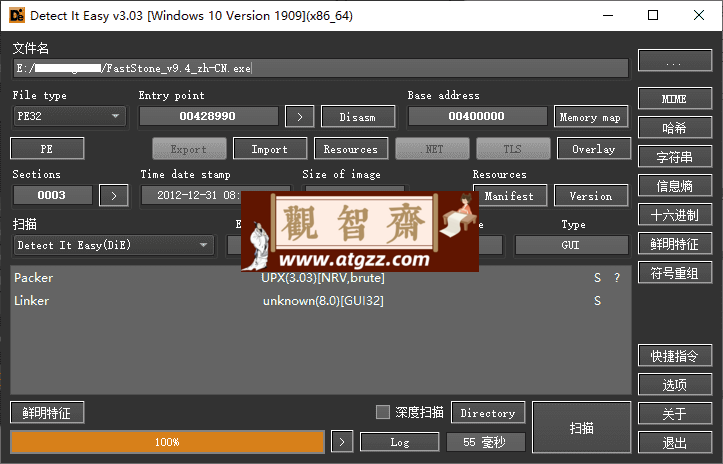Click the file name path input field
The height and width of the screenshot is (464, 723).
coord(321,68)
